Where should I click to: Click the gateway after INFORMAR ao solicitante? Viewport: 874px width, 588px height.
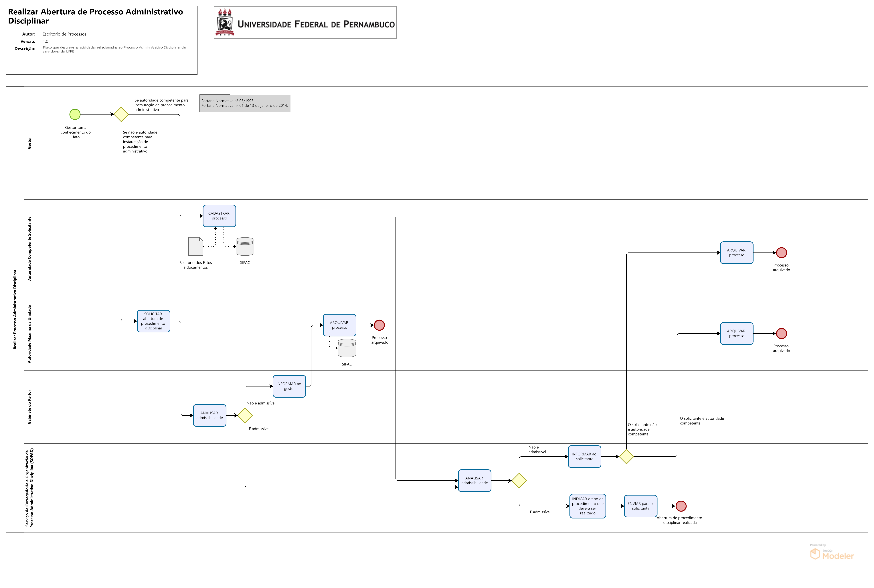click(x=626, y=457)
